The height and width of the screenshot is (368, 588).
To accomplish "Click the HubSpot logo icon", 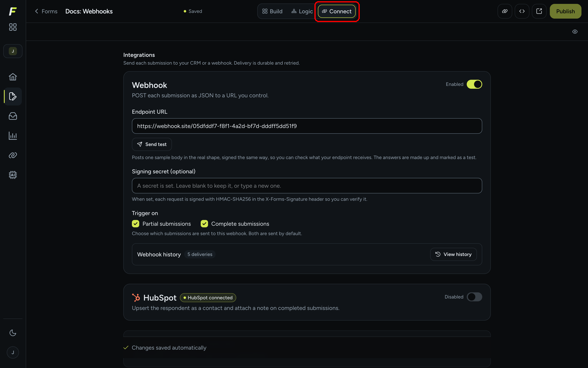I will pyautogui.click(x=136, y=297).
